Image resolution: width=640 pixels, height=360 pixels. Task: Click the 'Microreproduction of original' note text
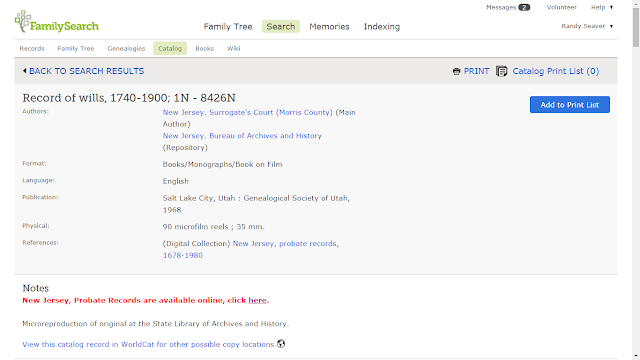(x=156, y=324)
